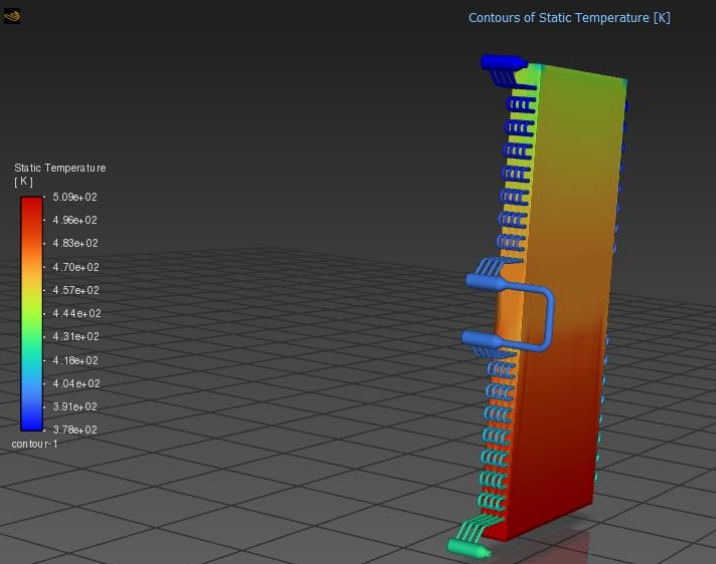Image resolution: width=716 pixels, height=564 pixels.
Task: Click the 4.83e+02 legend tick label
Action: pyautogui.click(x=75, y=243)
